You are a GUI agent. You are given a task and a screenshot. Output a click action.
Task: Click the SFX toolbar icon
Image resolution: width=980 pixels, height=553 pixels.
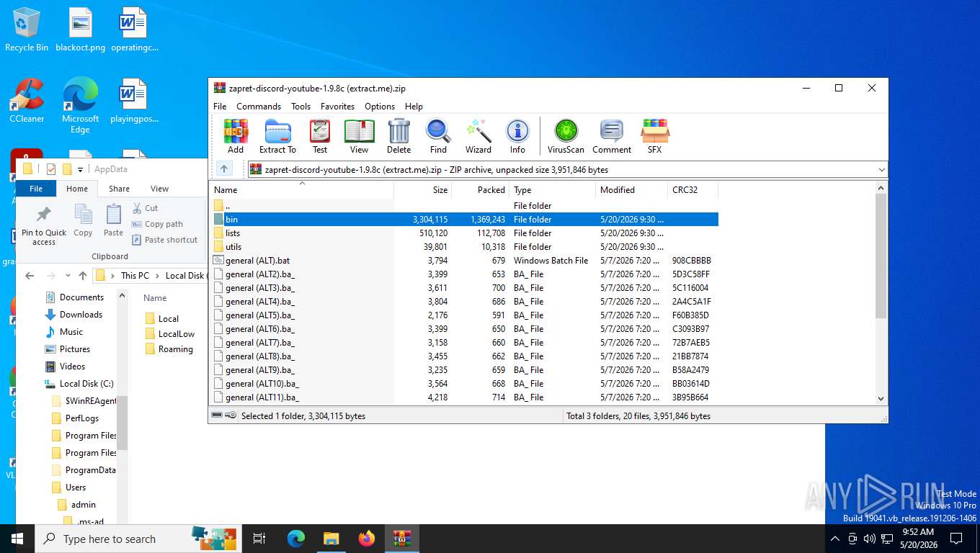click(x=654, y=136)
